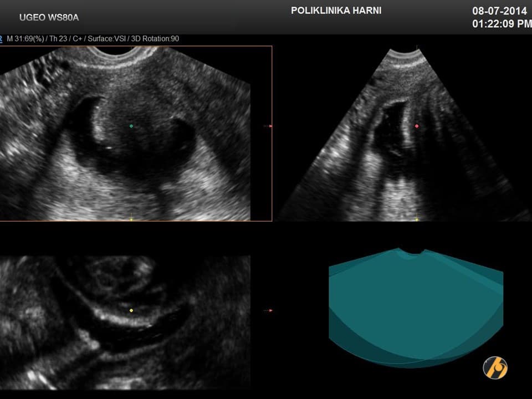Click the orange Harni logo icon
This screenshot has height=399, width=532.
click(x=495, y=367)
